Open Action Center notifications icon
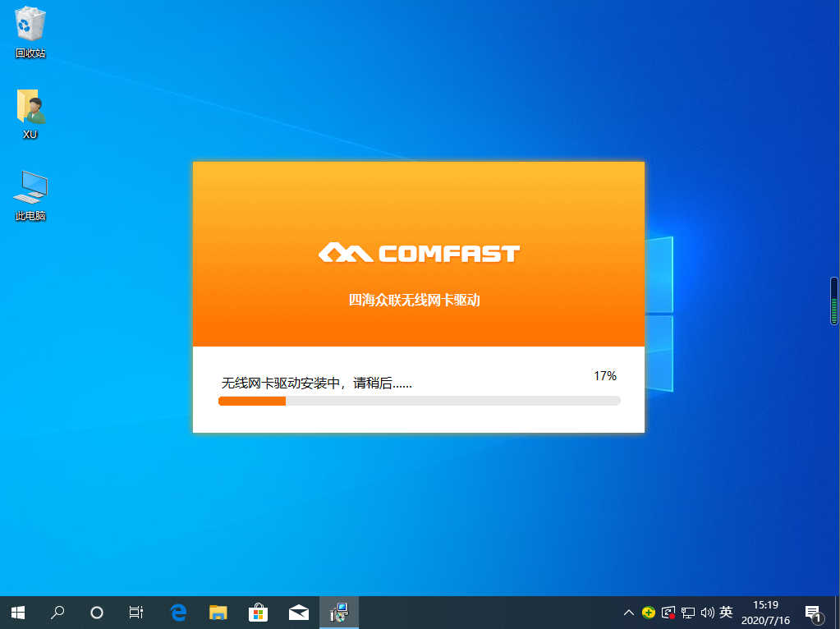The height and width of the screenshot is (629, 840). [813, 613]
